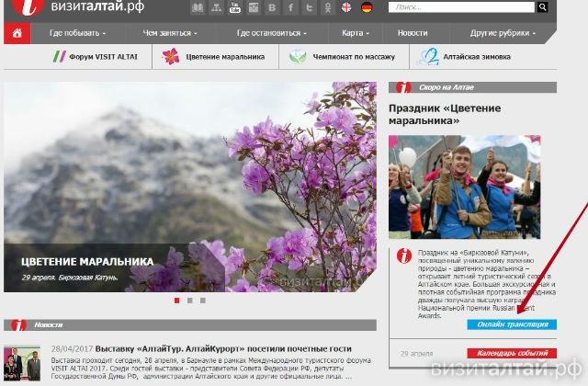Click the "Онлайн трансляция" button
This screenshot has width=588, height=386.
click(512, 324)
